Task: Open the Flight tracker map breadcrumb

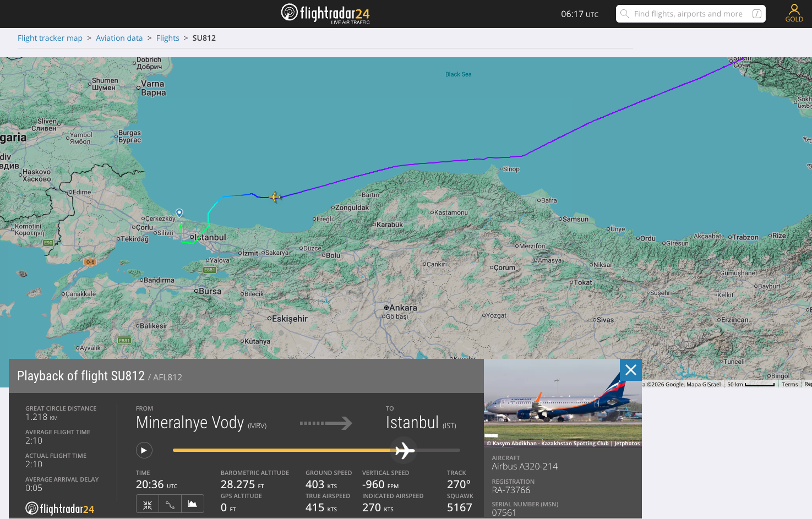Action: [50, 38]
